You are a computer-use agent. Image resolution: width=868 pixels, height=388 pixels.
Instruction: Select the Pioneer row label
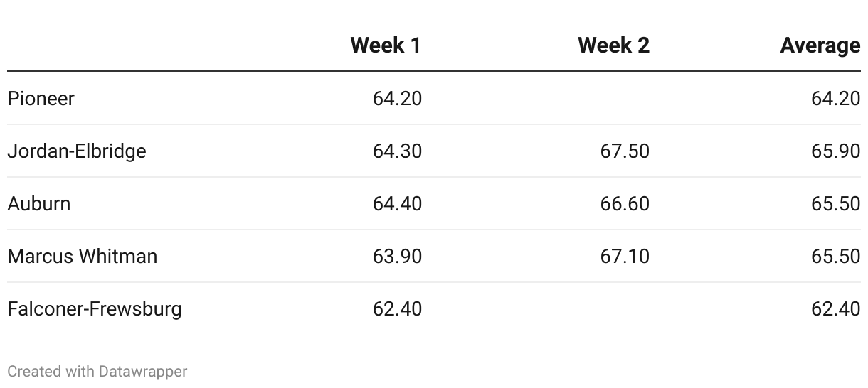(41, 98)
